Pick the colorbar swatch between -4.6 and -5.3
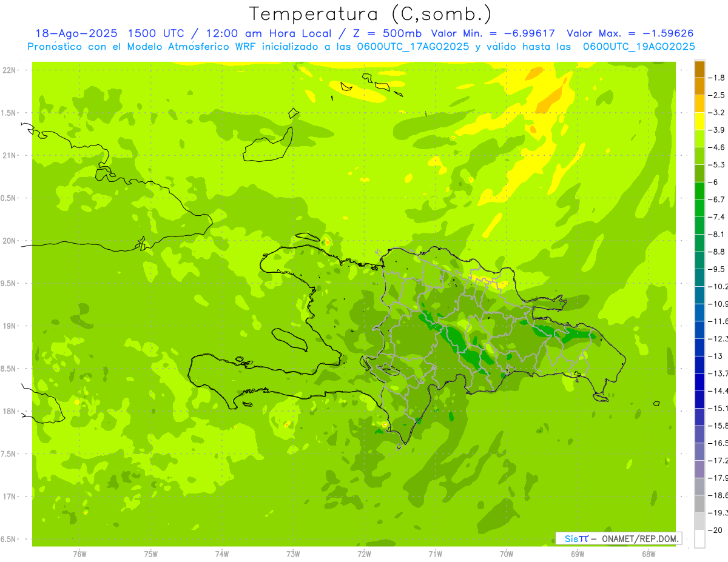The height and width of the screenshot is (562, 728). [x=699, y=156]
